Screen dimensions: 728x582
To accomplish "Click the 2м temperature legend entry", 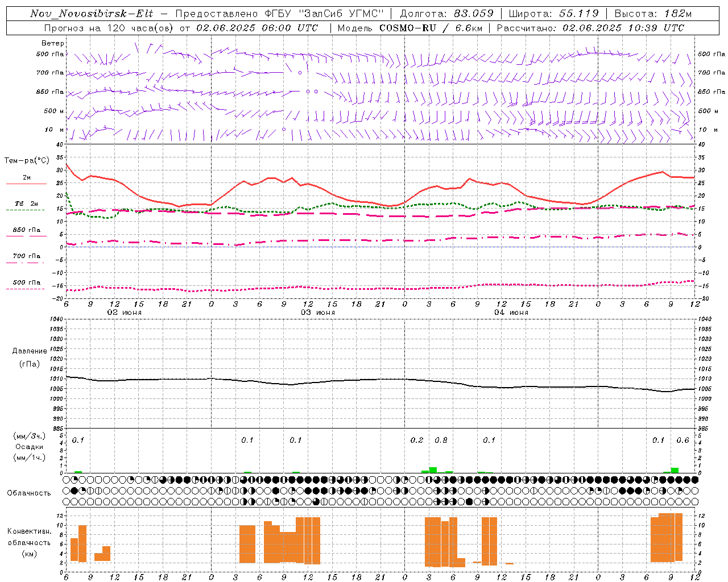I will [x=27, y=177].
